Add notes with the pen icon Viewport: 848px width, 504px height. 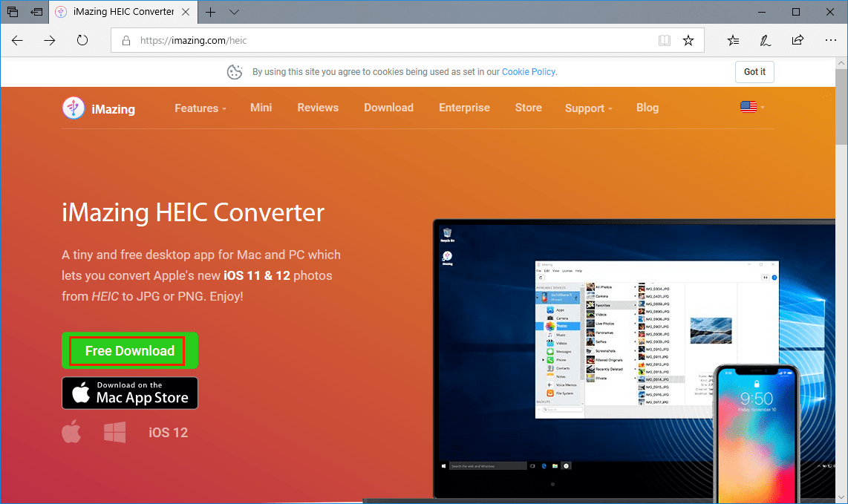coord(766,41)
